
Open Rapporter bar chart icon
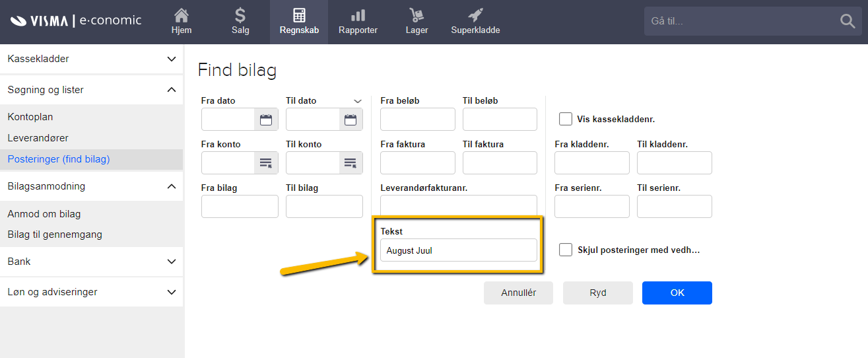[358, 16]
